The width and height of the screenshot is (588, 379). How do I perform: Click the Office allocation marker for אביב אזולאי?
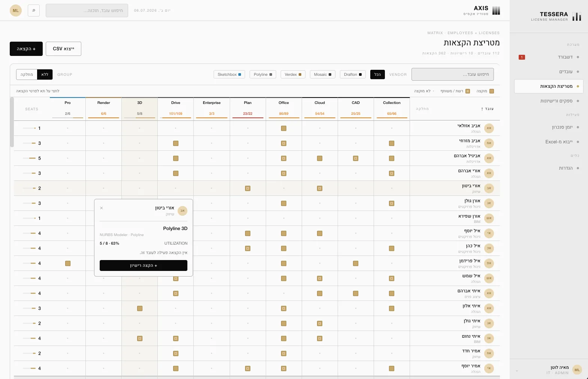pos(284,128)
